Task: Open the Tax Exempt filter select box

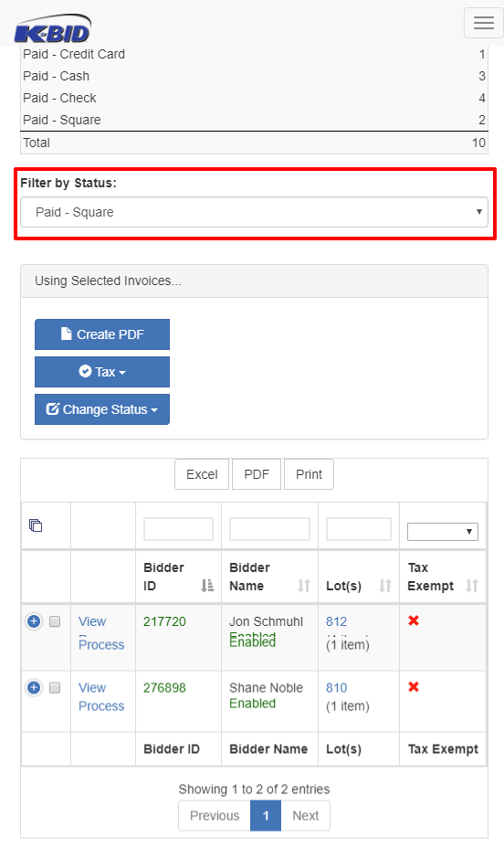Action: point(443,531)
